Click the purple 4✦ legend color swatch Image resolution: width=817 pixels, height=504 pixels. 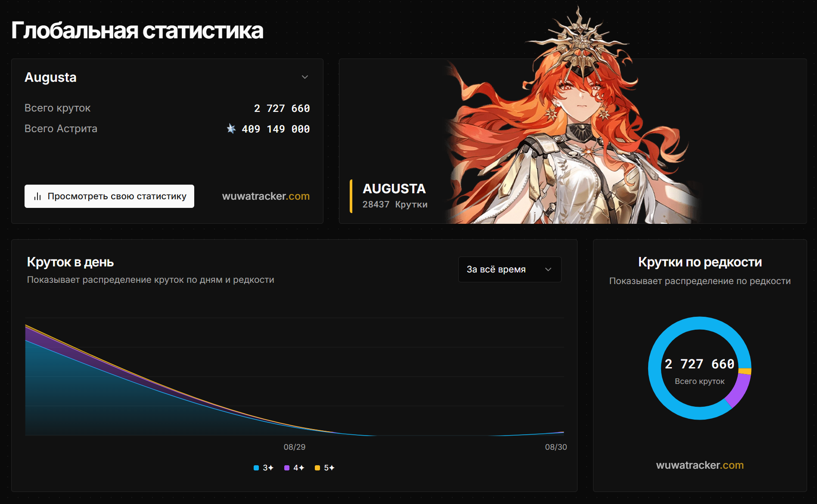287,468
